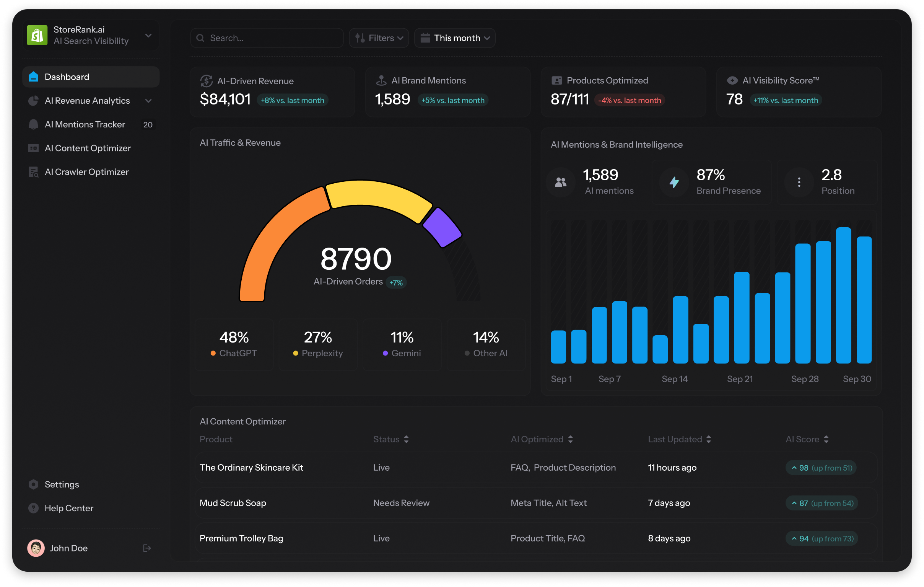Sort table by AI Score arrows

826,439
